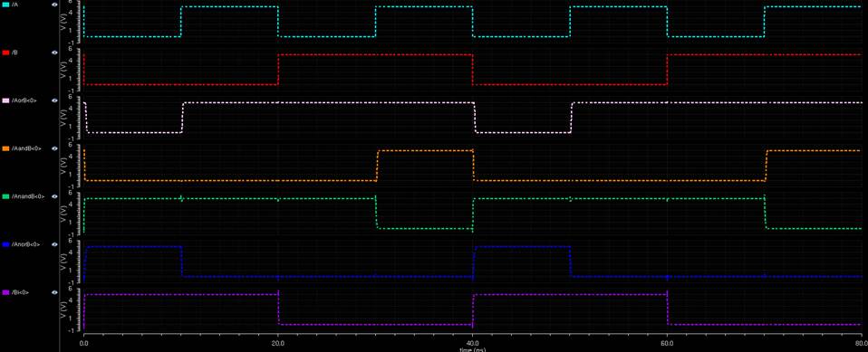The image size is (868, 352).
Task: Click the orange swatch beside /AandB<0>
Action: click(x=6, y=148)
